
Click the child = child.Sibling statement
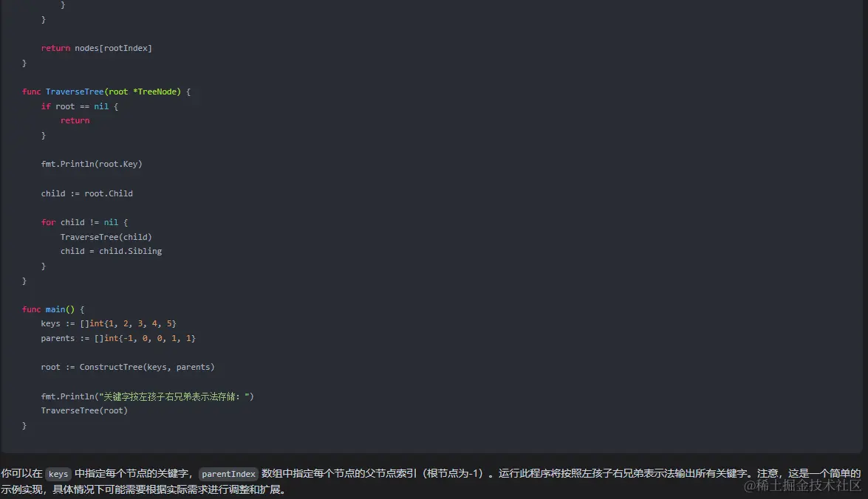(111, 250)
